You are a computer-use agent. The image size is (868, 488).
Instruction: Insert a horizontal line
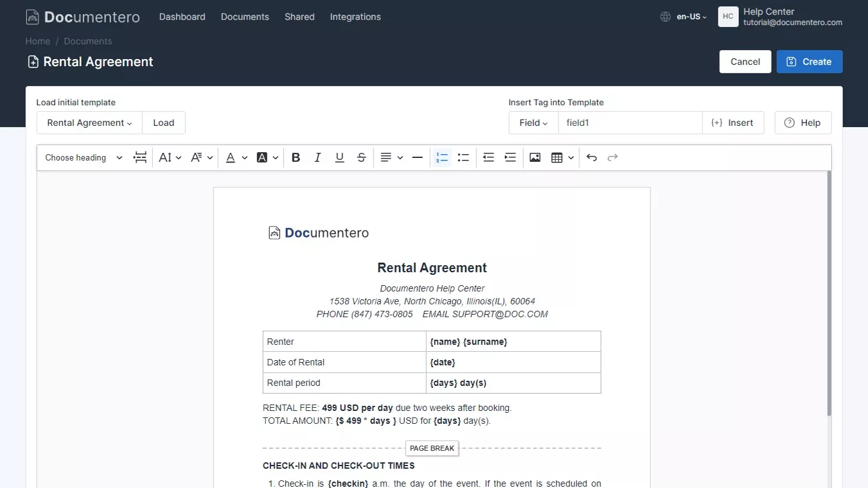tap(417, 158)
